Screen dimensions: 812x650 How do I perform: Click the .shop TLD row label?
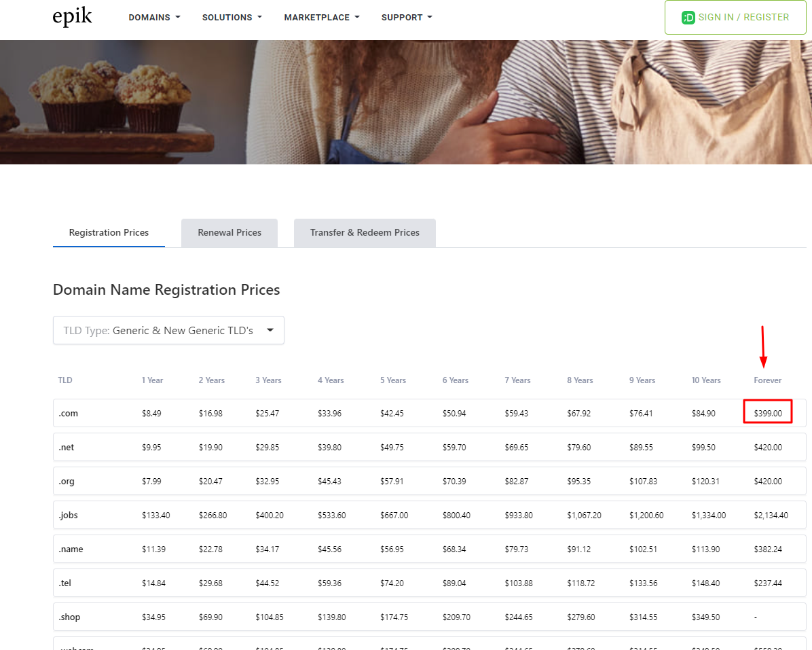point(69,617)
